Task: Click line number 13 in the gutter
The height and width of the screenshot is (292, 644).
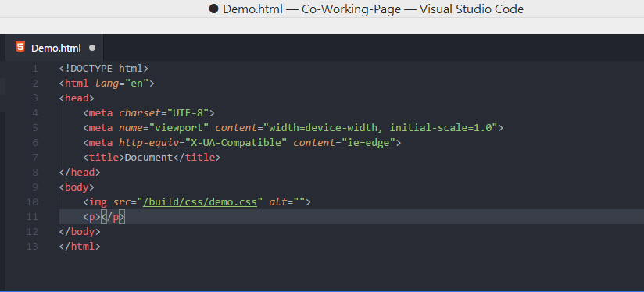Action: pyautogui.click(x=32, y=247)
